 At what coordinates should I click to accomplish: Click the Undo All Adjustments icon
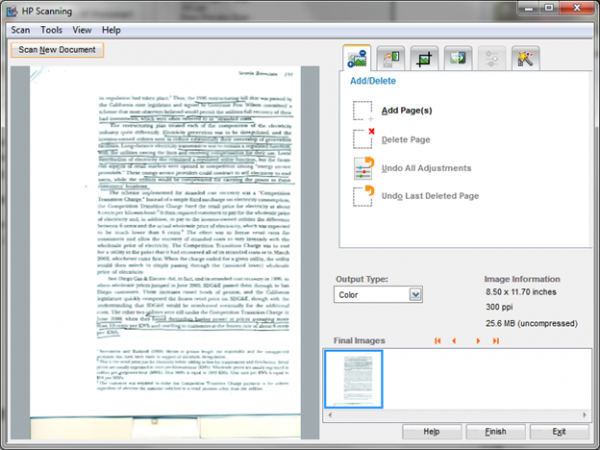click(364, 168)
